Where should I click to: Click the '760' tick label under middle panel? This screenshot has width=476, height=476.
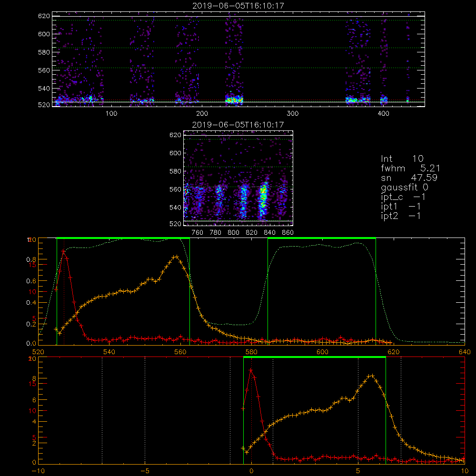click(x=198, y=233)
